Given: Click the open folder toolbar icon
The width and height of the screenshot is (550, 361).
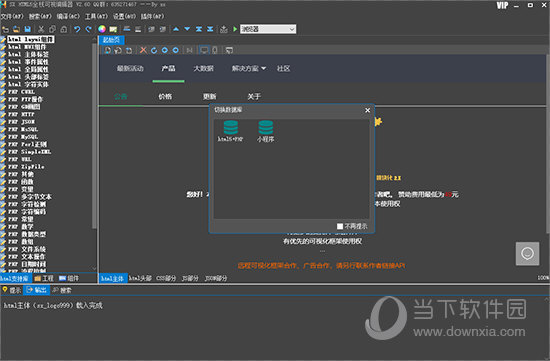Looking at the screenshot, I should [16, 29].
